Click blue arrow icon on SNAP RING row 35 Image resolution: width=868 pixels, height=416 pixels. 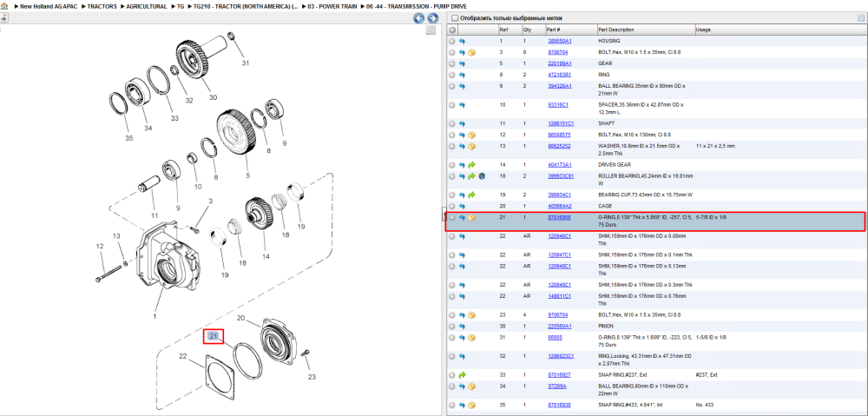[x=462, y=405]
